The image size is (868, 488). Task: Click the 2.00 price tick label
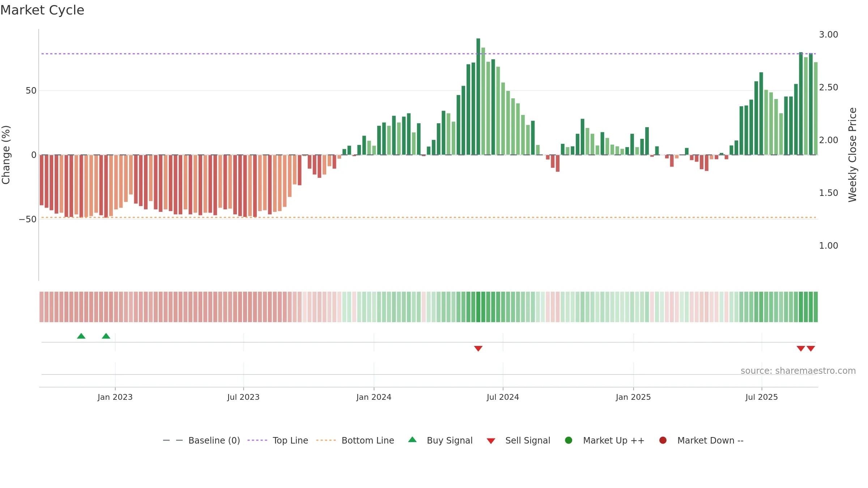[x=829, y=140]
